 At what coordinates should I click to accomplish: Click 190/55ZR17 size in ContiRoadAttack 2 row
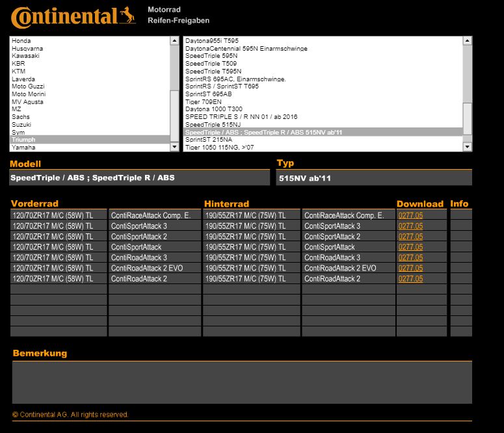tap(252, 279)
